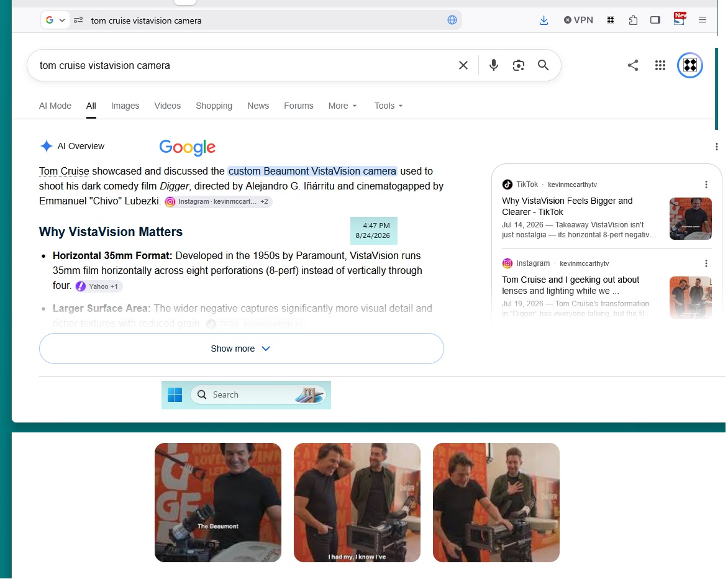Open the Google apps grid icon
The width and height of the screenshot is (728, 579).
click(660, 65)
